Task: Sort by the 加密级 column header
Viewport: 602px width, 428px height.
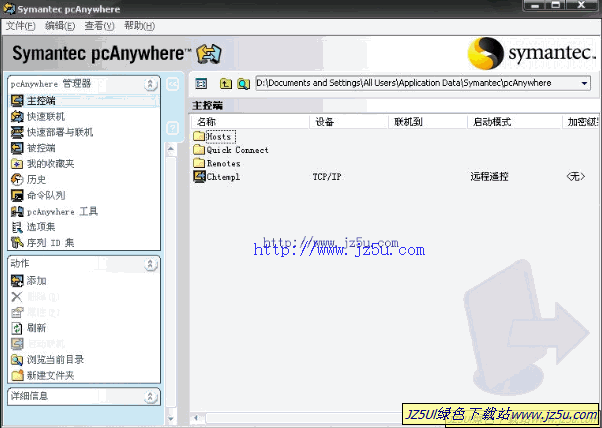Action: pos(580,122)
